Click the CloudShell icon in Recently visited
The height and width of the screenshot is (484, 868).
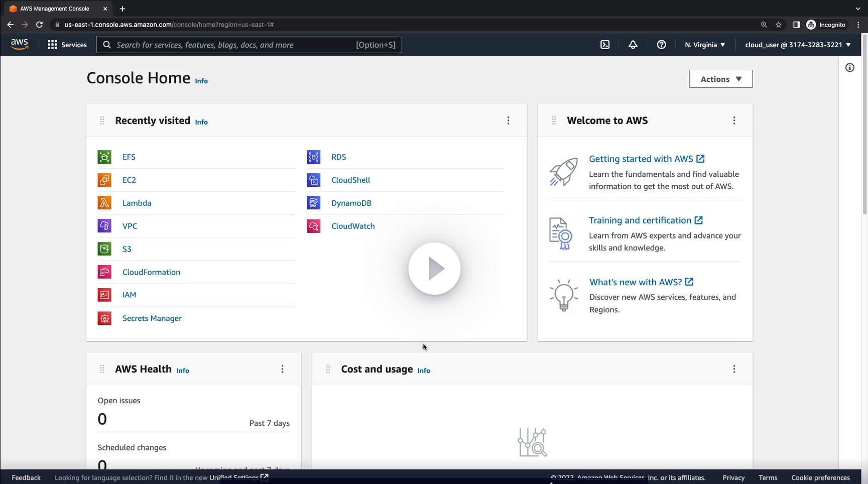[x=314, y=180]
